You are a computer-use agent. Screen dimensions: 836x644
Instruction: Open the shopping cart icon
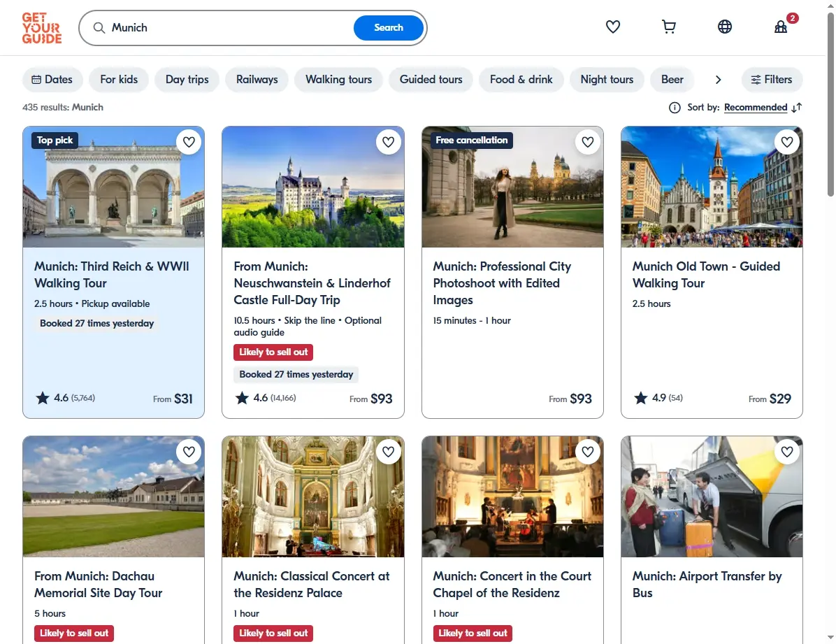(x=668, y=27)
